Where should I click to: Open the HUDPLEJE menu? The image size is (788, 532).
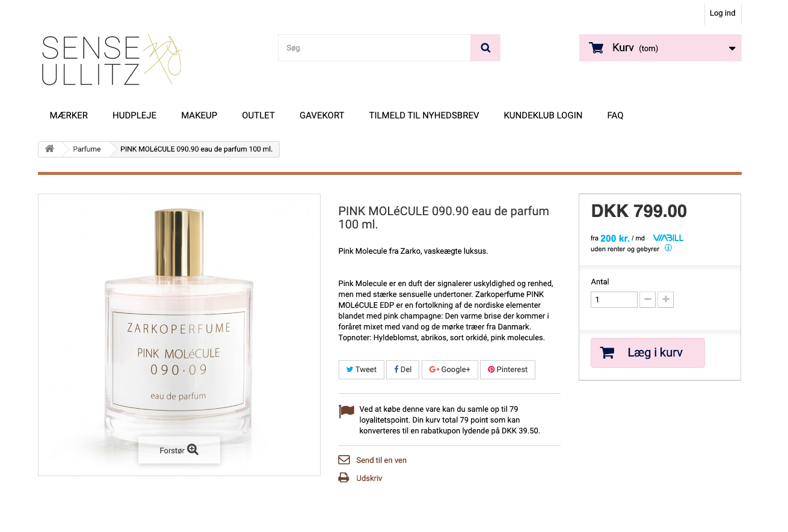coord(134,115)
